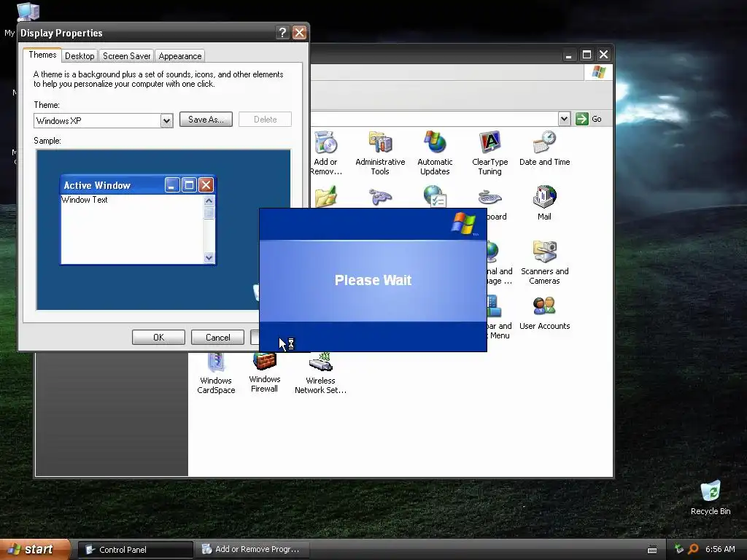Minimize the Control Panel window
The height and width of the screenshot is (560, 747).
(x=568, y=55)
